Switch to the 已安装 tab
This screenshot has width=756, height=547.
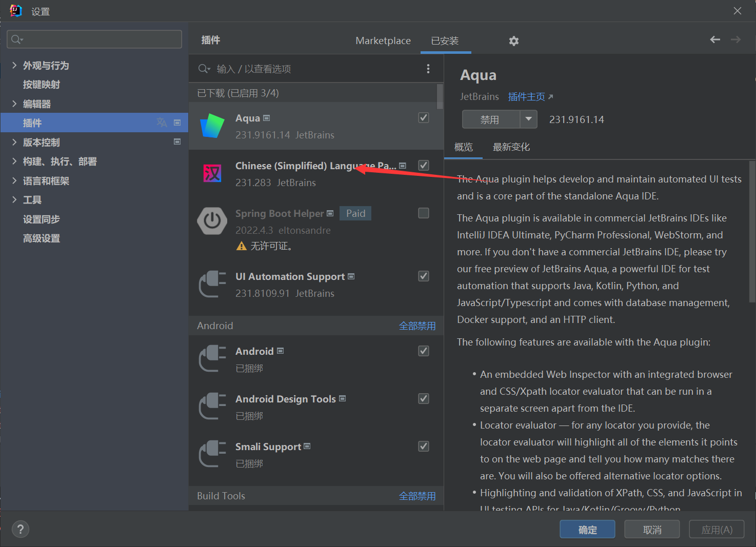pyautogui.click(x=445, y=40)
